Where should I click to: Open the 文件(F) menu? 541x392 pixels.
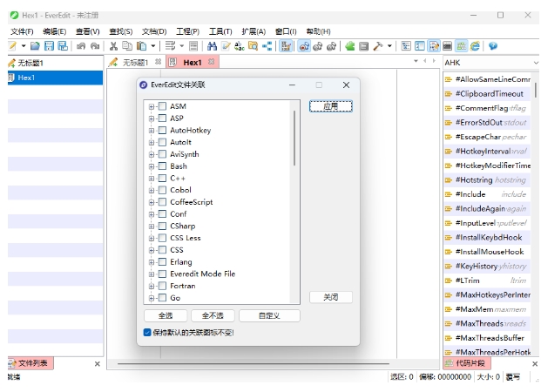pyautogui.click(x=22, y=31)
